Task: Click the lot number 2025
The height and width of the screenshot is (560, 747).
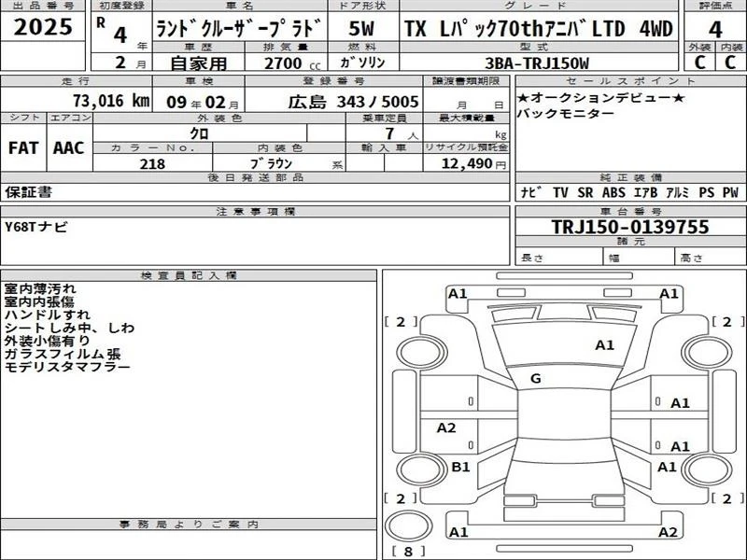Action: click(x=43, y=27)
